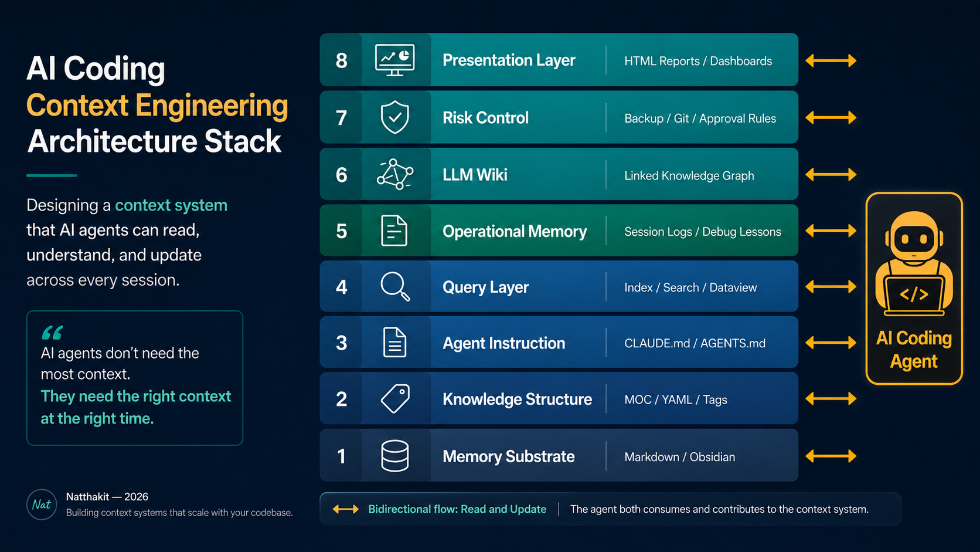
Task: Click the layer number 5
Action: click(x=341, y=231)
